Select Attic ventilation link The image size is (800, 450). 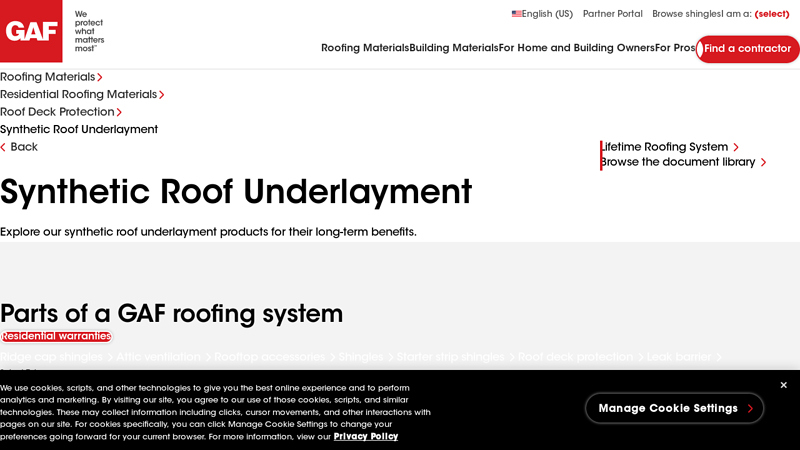pos(163,357)
